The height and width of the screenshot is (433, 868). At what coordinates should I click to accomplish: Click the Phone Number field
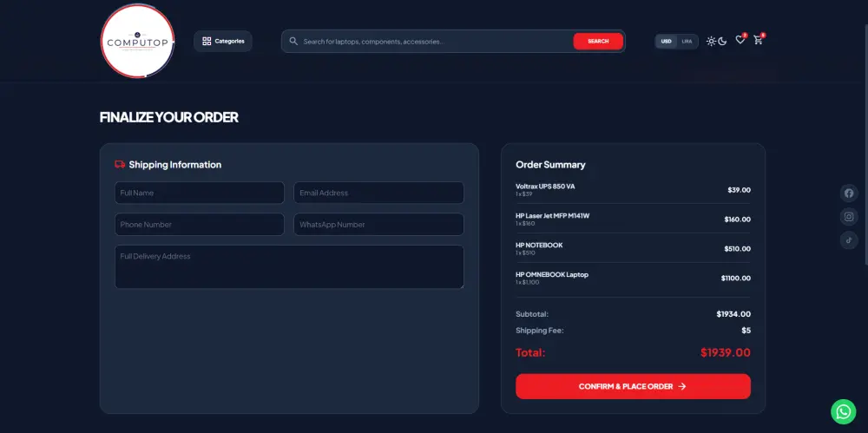[x=200, y=224]
